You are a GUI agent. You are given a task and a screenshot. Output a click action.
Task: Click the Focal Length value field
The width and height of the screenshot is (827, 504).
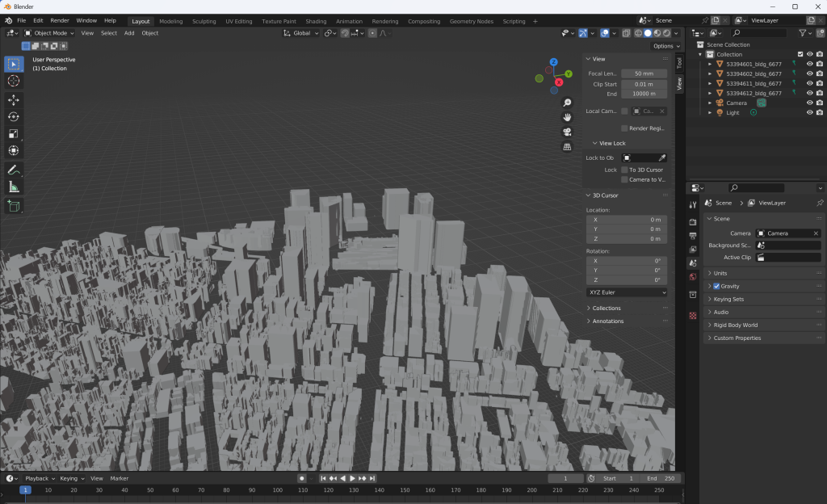tap(644, 73)
